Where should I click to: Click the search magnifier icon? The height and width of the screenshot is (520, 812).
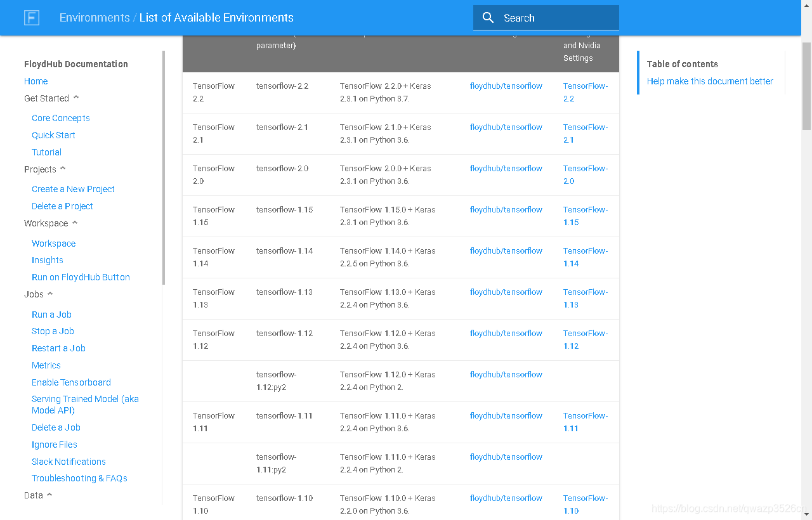click(488, 18)
